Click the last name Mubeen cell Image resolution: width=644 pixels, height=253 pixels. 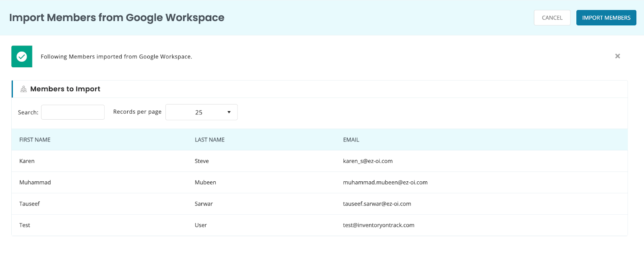(205, 182)
